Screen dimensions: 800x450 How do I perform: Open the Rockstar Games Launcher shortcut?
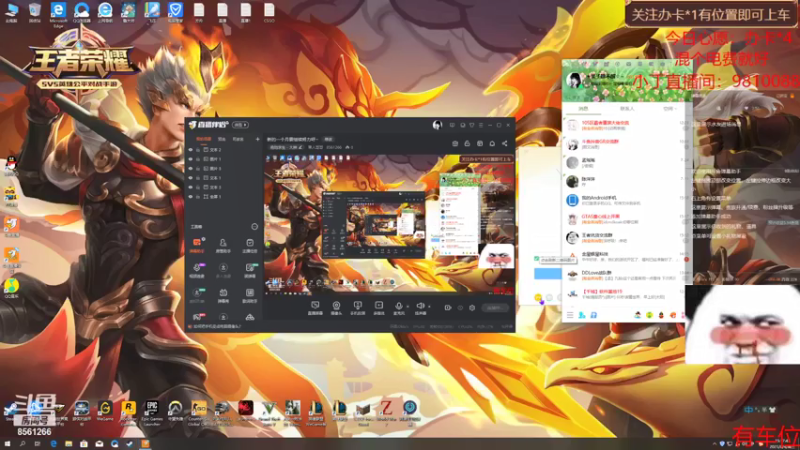coord(129,412)
